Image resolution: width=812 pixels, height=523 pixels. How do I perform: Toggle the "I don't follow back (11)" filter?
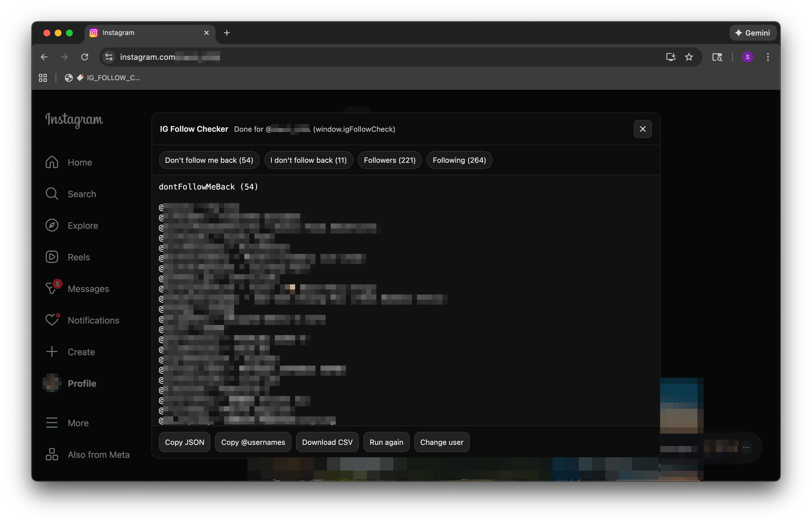pos(308,160)
